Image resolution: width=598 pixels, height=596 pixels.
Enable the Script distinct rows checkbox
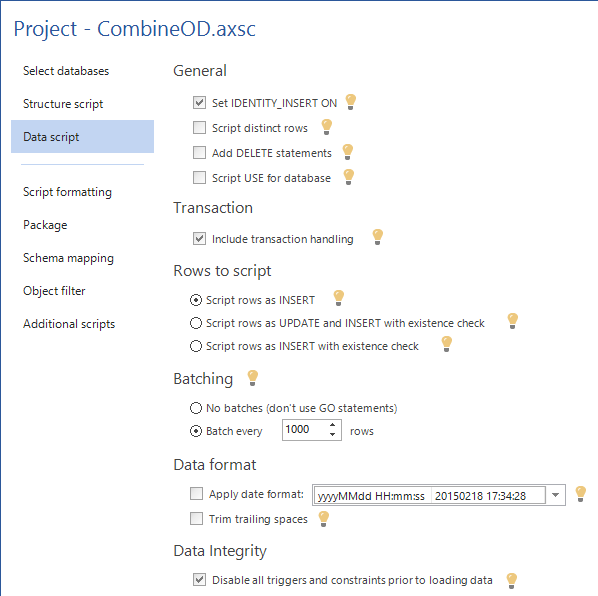pyautogui.click(x=199, y=127)
